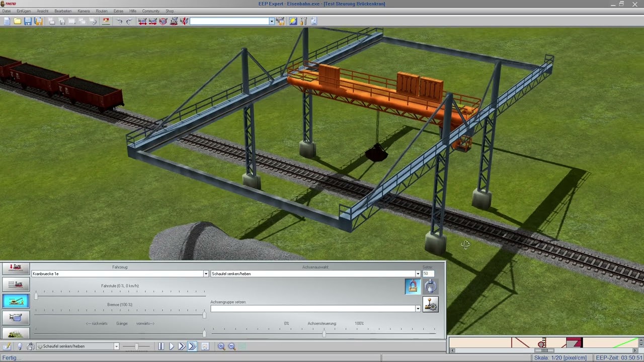
Task: Click the redo arrow icon
Action: point(129,21)
